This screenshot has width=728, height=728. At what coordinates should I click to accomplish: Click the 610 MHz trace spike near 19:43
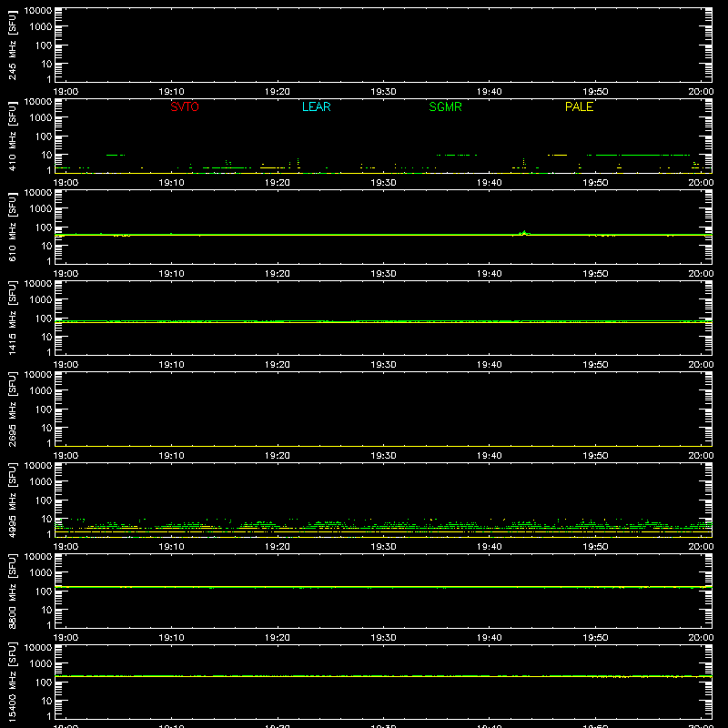(x=524, y=233)
